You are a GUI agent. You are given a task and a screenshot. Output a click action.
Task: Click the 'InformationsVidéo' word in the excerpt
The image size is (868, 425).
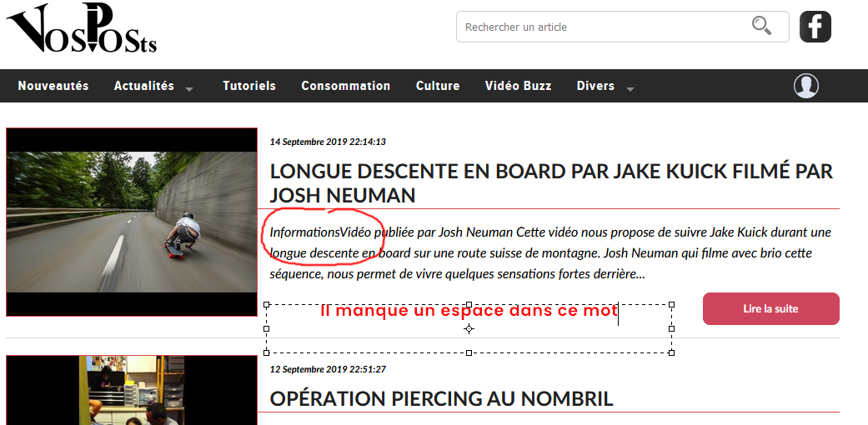tap(320, 232)
